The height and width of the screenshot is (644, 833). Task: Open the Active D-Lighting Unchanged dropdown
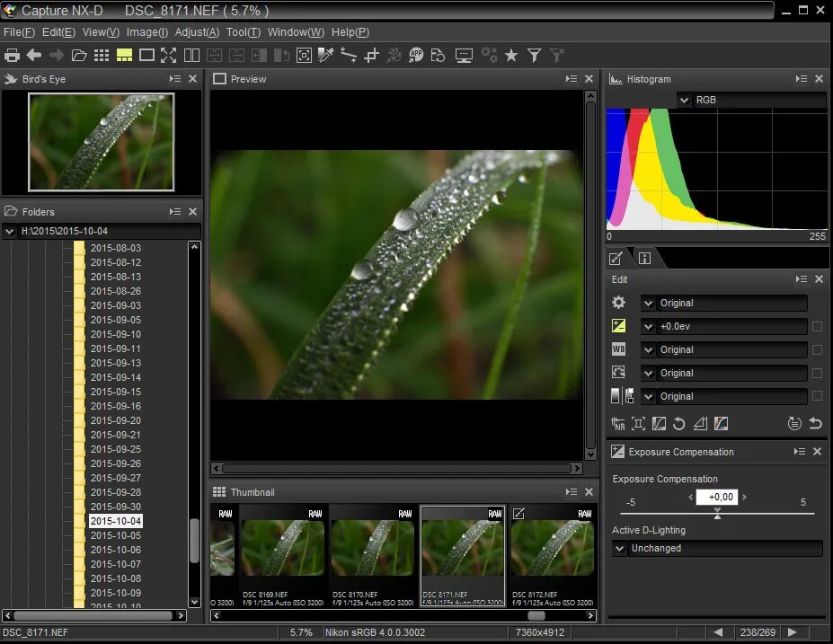tap(620, 548)
